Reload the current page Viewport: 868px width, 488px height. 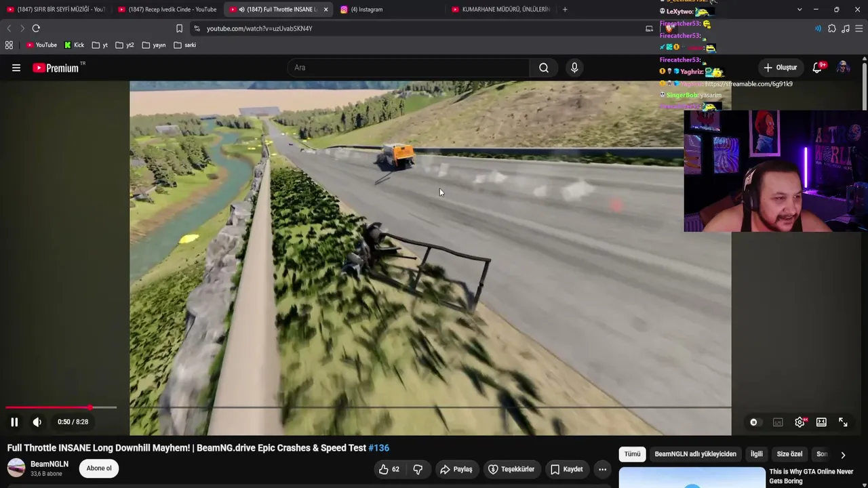36,28
